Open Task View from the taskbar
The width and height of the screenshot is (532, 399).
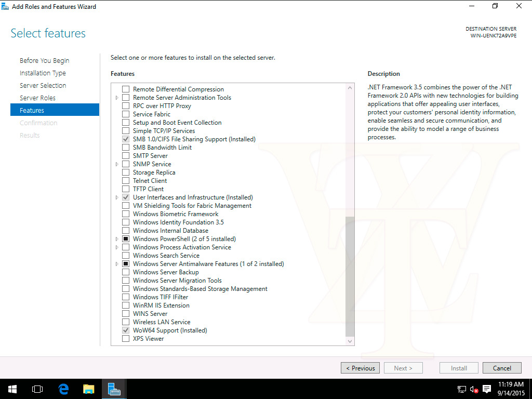point(37,389)
